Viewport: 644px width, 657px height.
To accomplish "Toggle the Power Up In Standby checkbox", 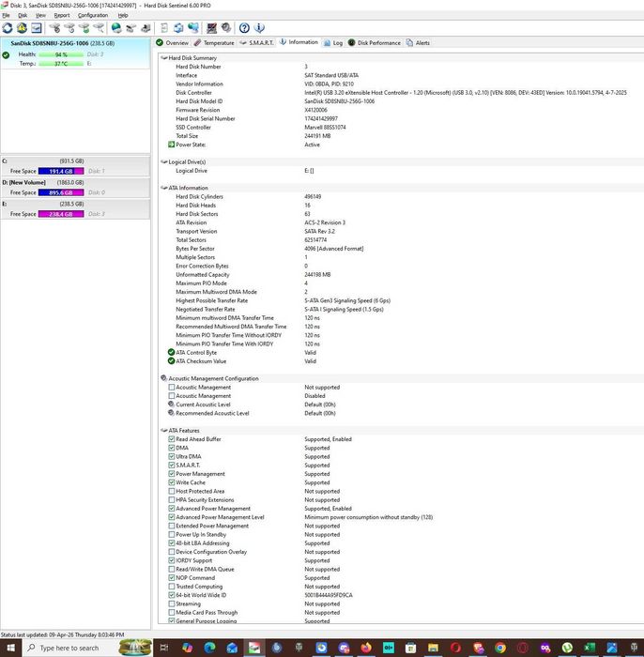I will click(x=172, y=534).
